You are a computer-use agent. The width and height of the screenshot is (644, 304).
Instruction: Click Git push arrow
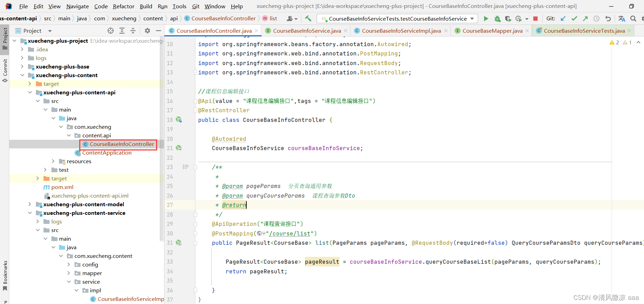[x=585, y=19]
